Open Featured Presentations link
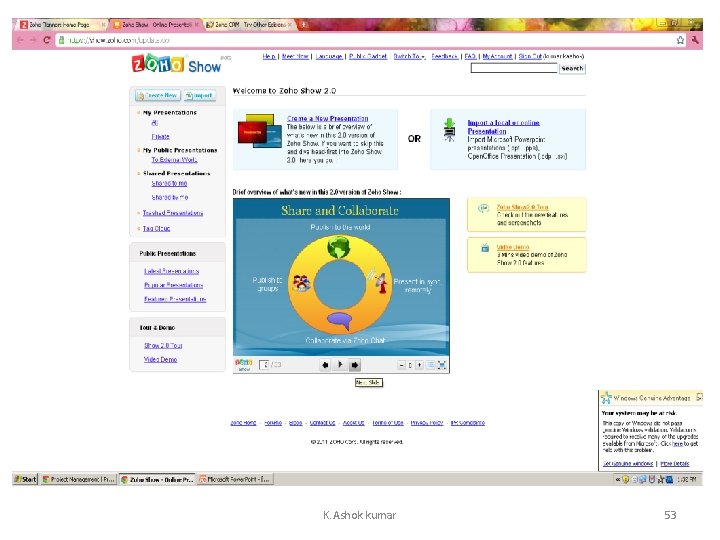Screen dimensions: 720x540 (x=175, y=299)
